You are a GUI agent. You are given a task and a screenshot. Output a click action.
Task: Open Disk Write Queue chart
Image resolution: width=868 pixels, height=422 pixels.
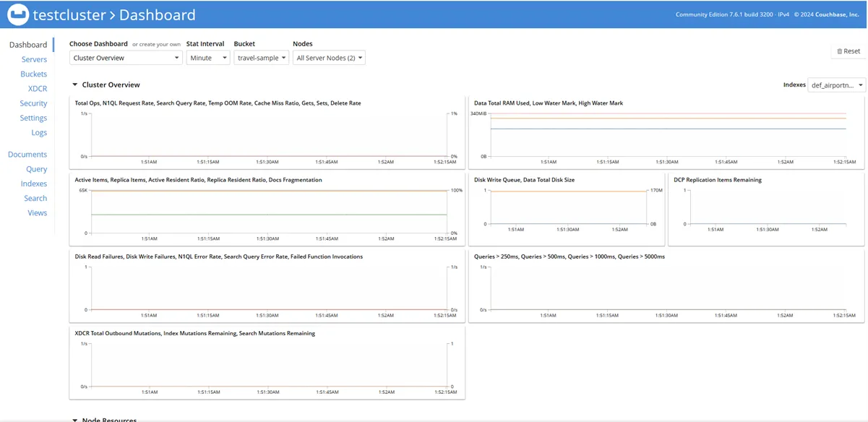click(x=567, y=207)
